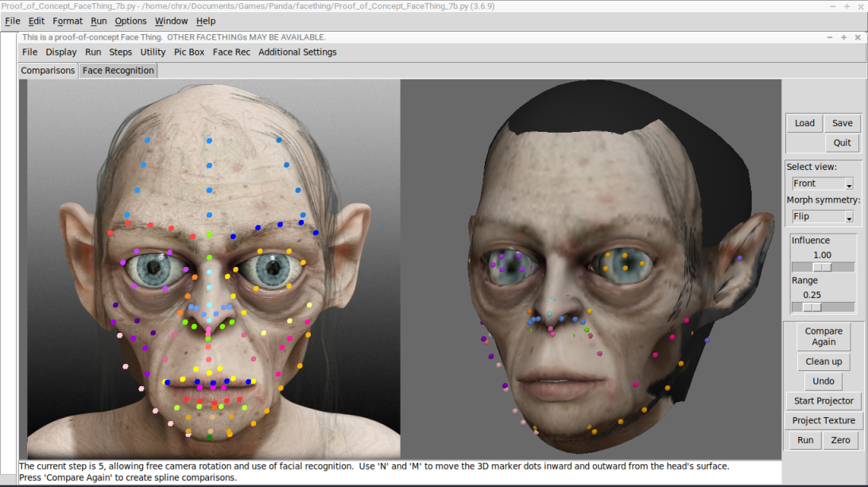The image size is (868, 487).
Task: Minimize the inner Face Thing window
Action: coord(829,37)
